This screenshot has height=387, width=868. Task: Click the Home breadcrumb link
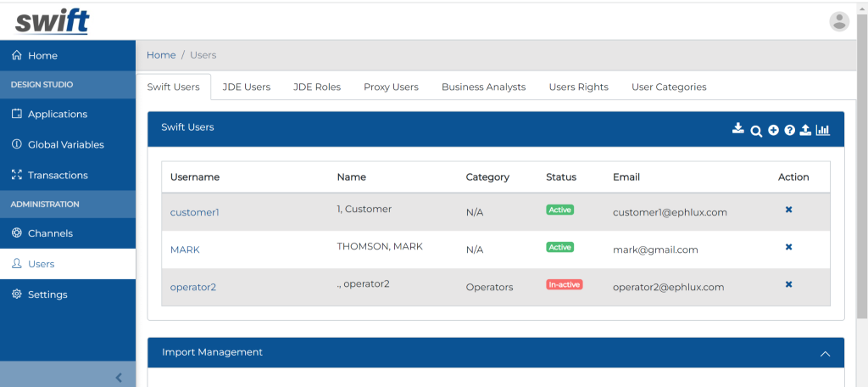tap(161, 55)
